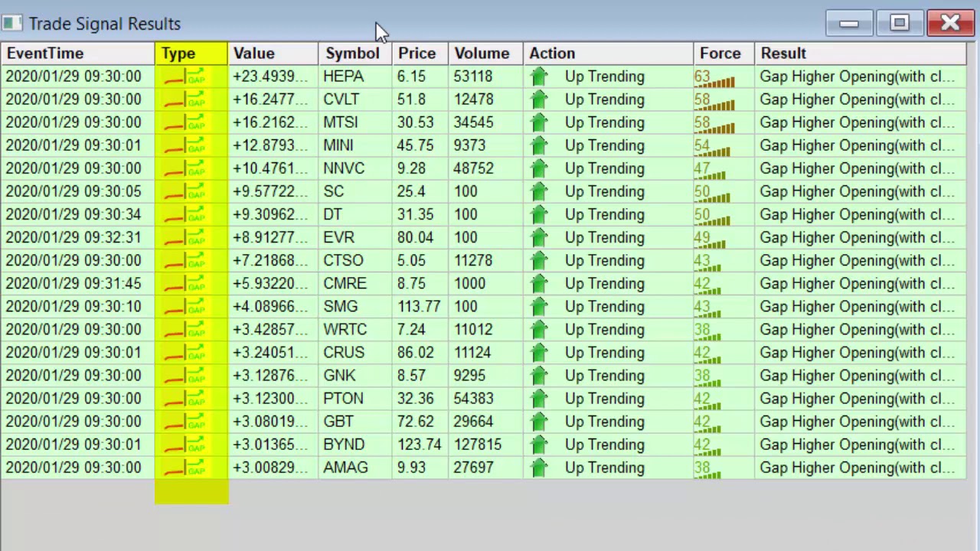
Task: Sort by the Force column header
Action: pos(724,54)
